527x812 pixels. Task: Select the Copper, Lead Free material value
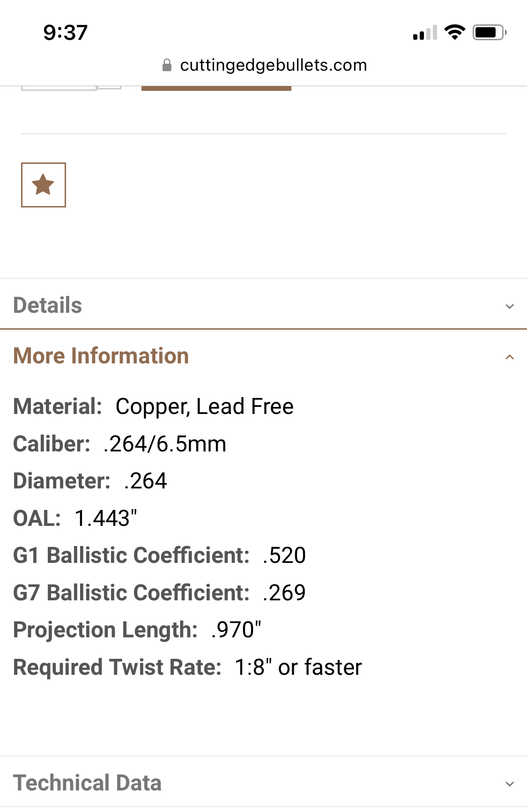click(205, 406)
